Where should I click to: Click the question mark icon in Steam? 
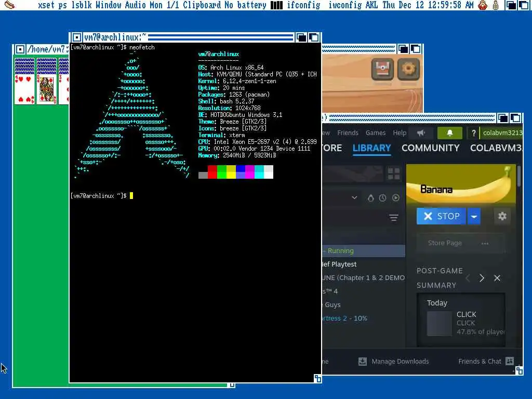[x=473, y=132]
